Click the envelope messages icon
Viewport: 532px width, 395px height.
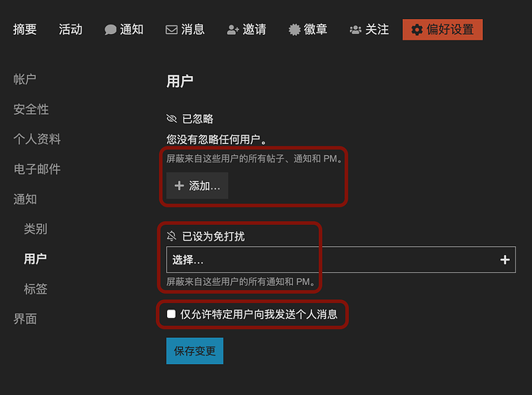pyautogui.click(x=171, y=29)
